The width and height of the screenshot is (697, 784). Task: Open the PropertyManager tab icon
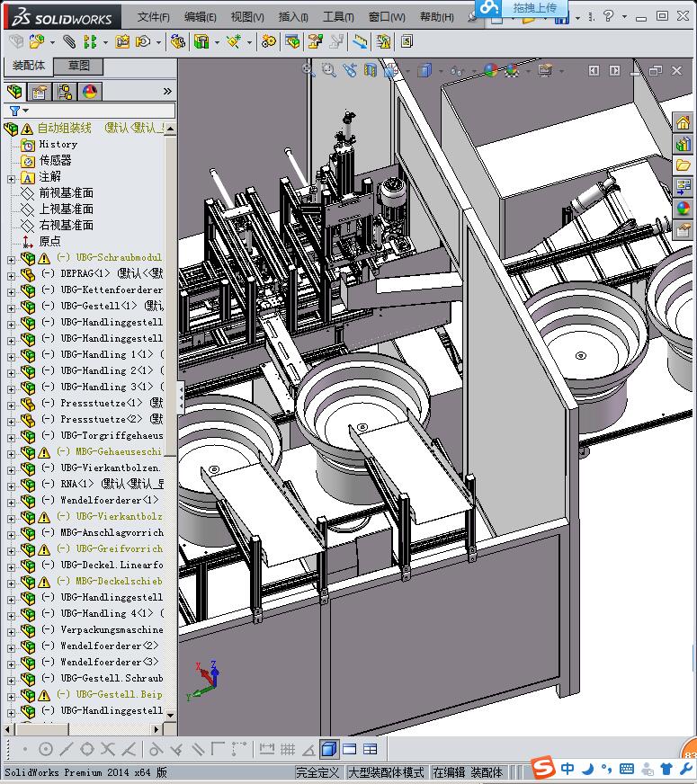click(39, 92)
